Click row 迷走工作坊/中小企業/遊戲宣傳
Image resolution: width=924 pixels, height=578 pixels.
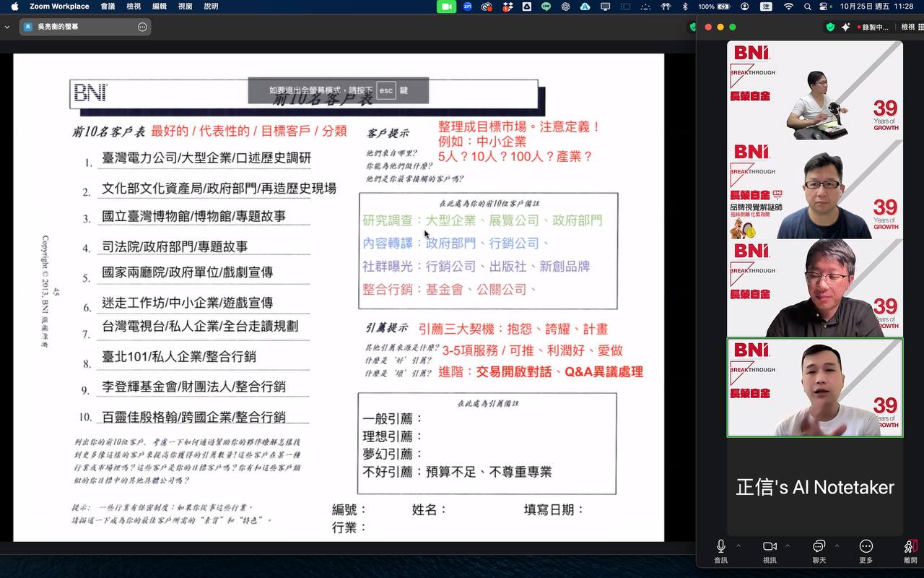pyautogui.click(x=187, y=303)
